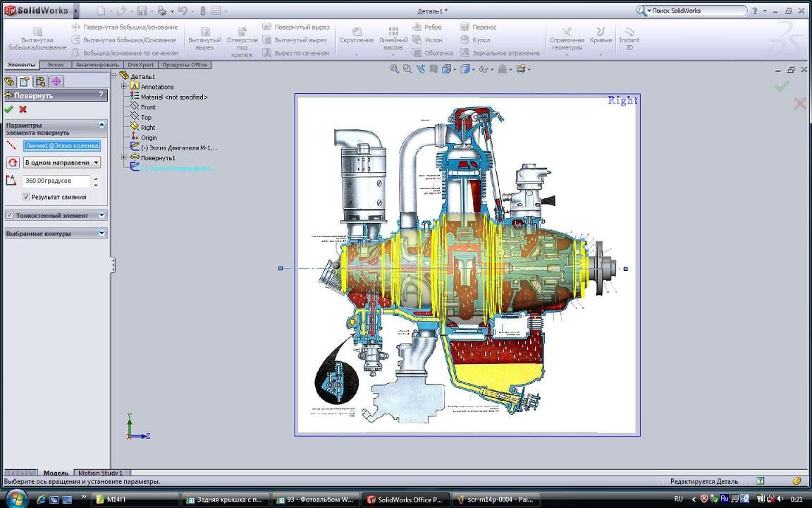Screen dimensions: 812x508
Task: Cancel the revolve with red X
Action: click(x=23, y=109)
